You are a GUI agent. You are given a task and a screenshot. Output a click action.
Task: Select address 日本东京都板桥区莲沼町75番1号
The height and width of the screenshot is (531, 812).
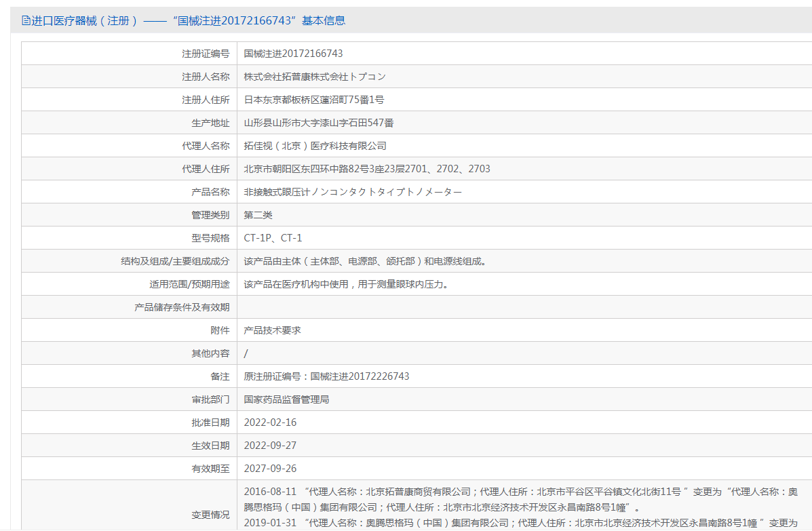pos(314,100)
